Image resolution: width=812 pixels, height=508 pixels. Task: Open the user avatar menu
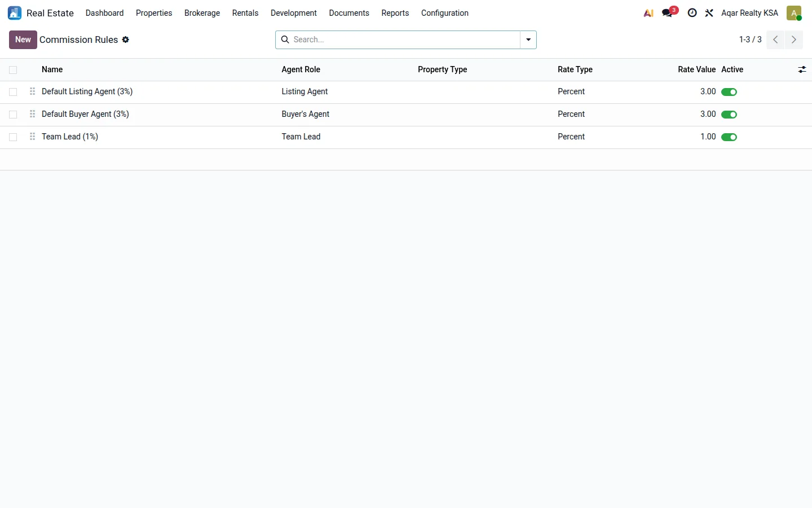(x=794, y=13)
